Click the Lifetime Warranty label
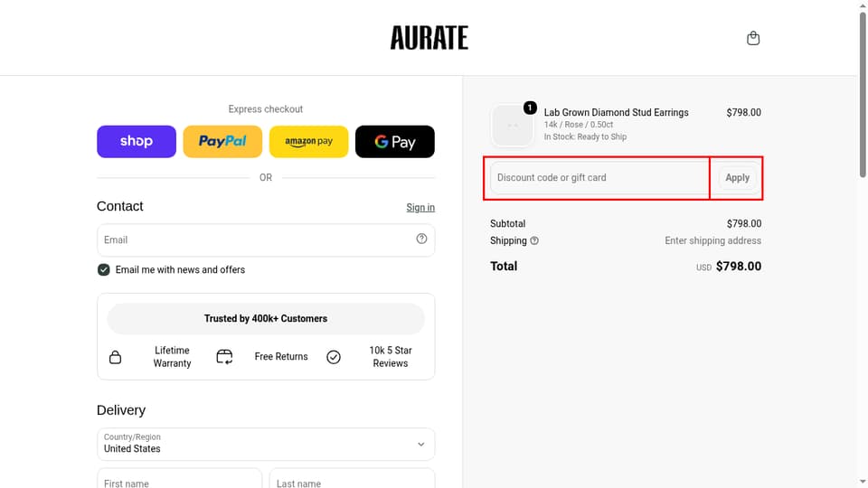This screenshot has width=868, height=488. (x=172, y=357)
